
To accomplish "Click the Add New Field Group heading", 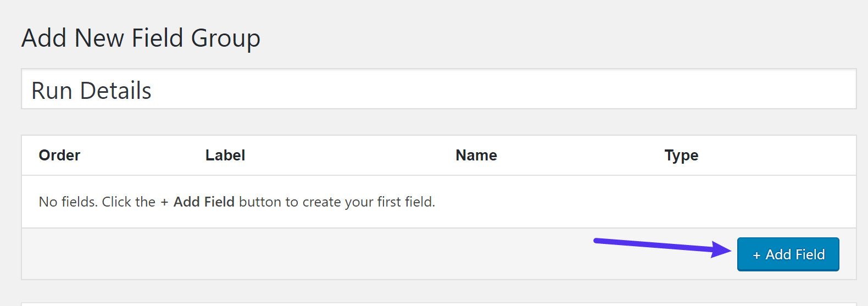I will click(x=141, y=38).
